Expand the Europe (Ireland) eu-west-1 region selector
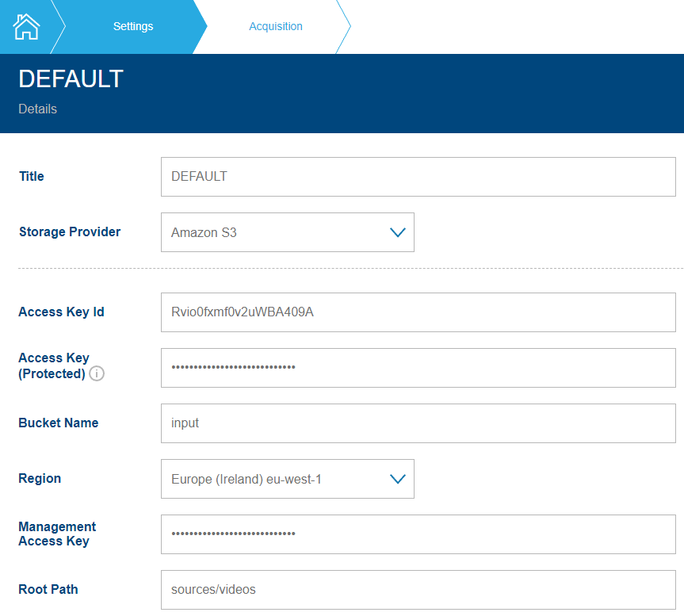The image size is (684, 616). pyautogui.click(x=287, y=478)
